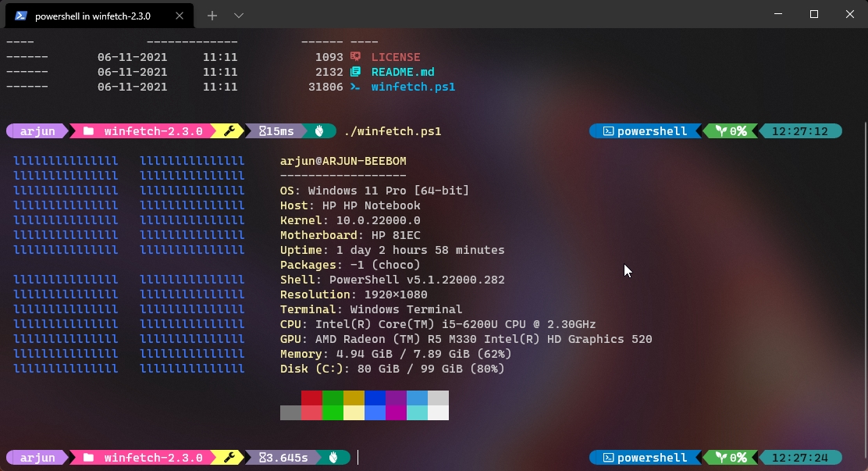This screenshot has height=471, width=868.
Task: Click the clock showing 12:27:24
Action: (802, 458)
